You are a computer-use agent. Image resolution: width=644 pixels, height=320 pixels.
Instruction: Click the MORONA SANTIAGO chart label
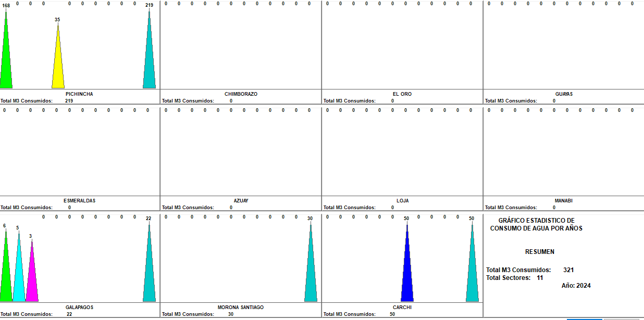point(241,308)
